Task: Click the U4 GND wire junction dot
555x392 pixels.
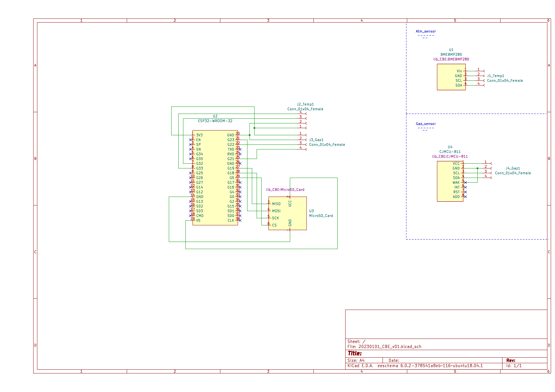Action: tap(477, 168)
